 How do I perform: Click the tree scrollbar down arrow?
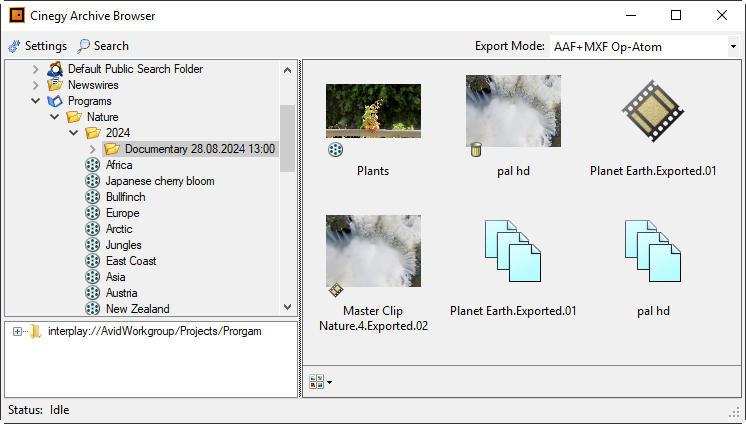[x=287, y=307]
